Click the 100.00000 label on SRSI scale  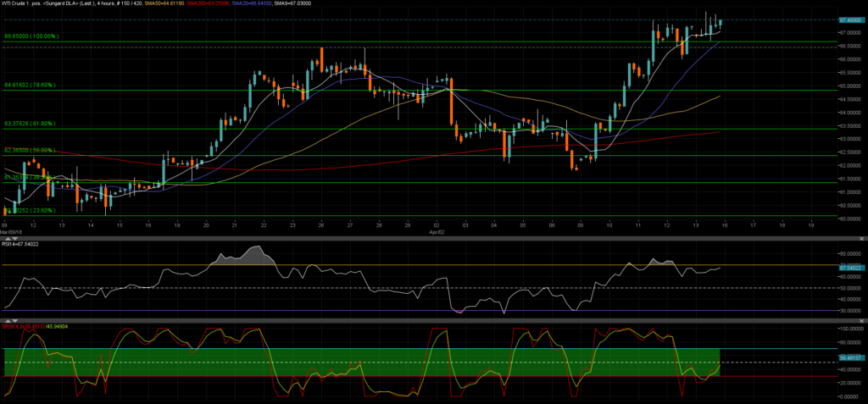[x=850, y=329]
